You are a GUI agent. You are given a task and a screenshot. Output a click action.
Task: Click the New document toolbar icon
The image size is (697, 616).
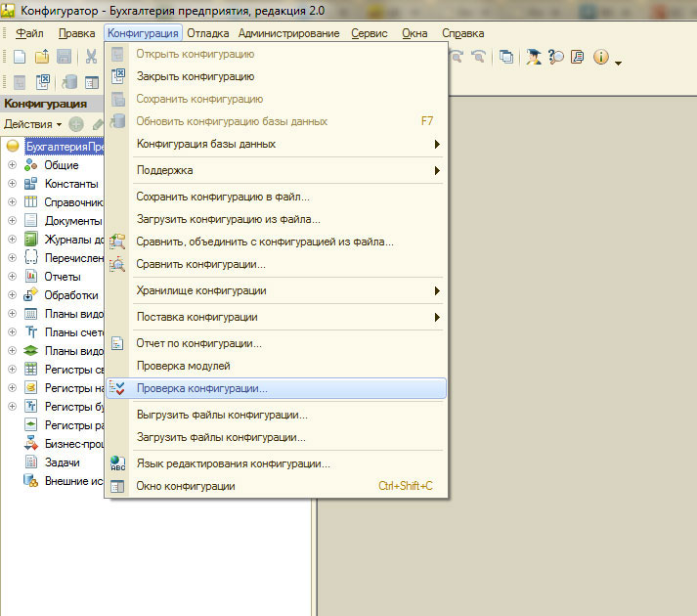[x=20, y=58]
